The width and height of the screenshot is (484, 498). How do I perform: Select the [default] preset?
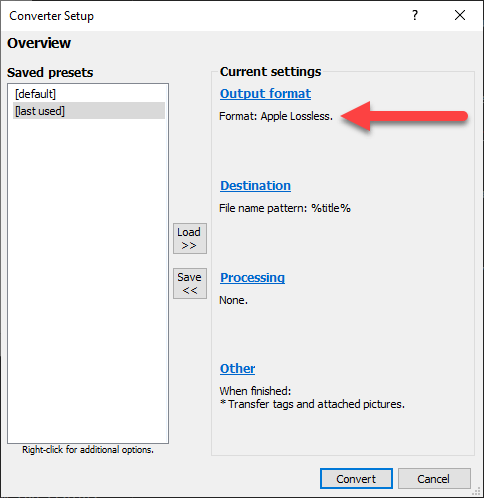(89, 94)
